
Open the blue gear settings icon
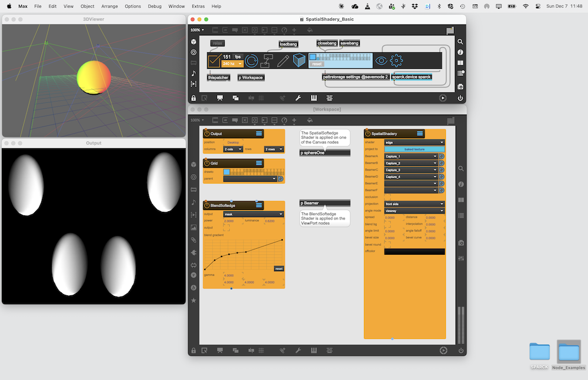tap(397, 61)
